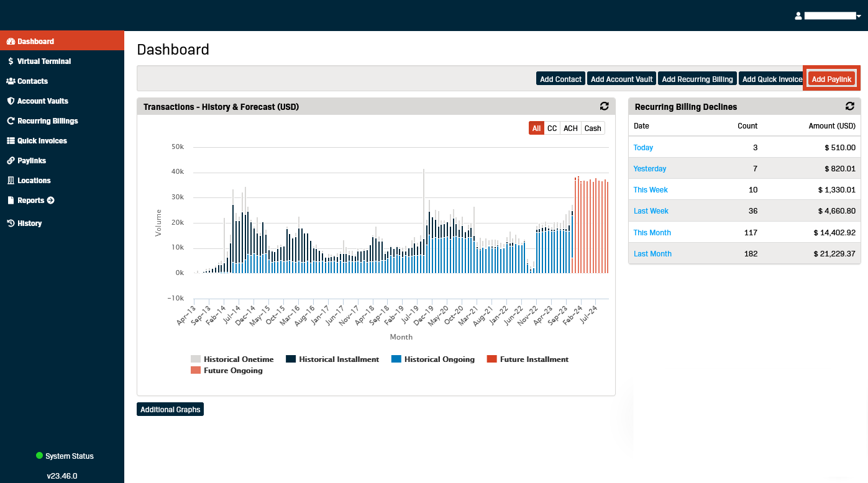
Task: Open the Dashboard menu item
Action: tap(62, 41)
